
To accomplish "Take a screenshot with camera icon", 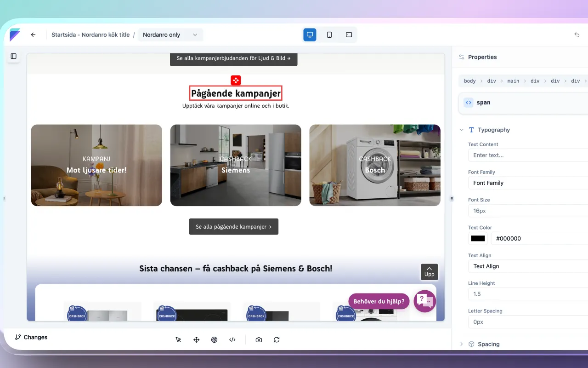I will click(x=259, y=339).
